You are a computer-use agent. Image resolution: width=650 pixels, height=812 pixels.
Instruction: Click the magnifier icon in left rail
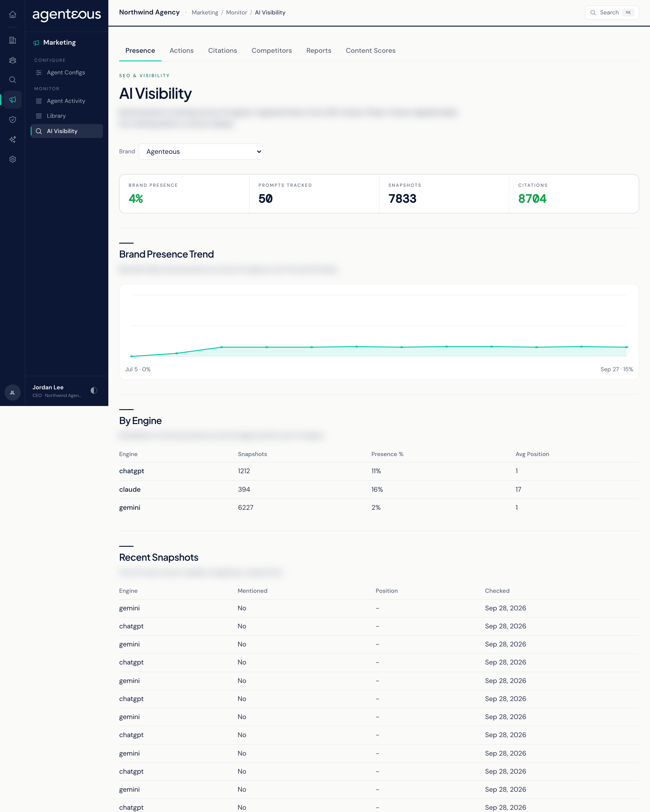[x=12, y=80]
